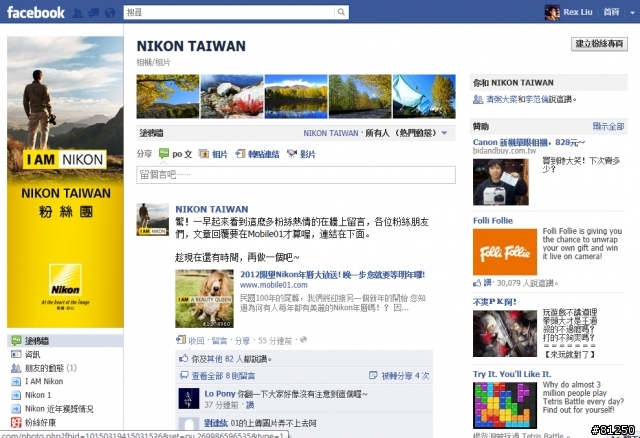The height and width of the screenshot is (438, 640).
Task: View 被轉分享 4 次 shares
Action: point(405,376)
